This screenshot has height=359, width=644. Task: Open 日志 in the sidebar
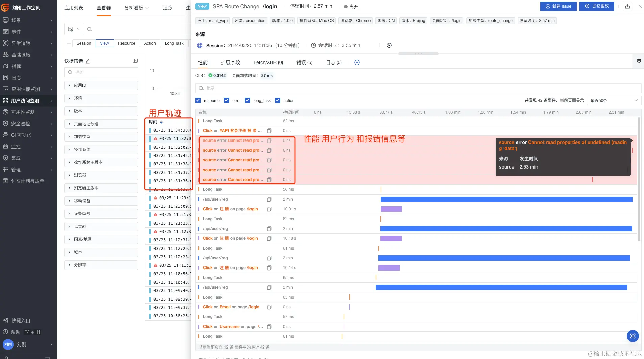pyautogui.click(x=28, y=78)
